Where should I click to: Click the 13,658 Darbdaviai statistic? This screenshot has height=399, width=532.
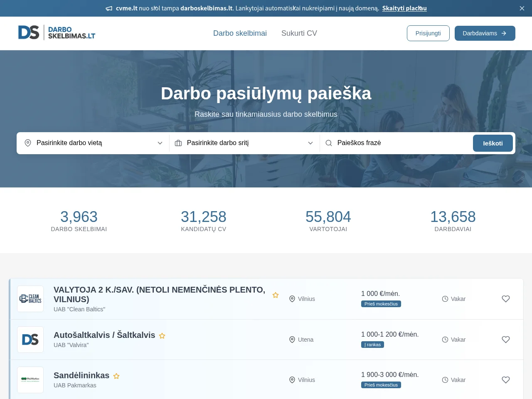point(453,221)
